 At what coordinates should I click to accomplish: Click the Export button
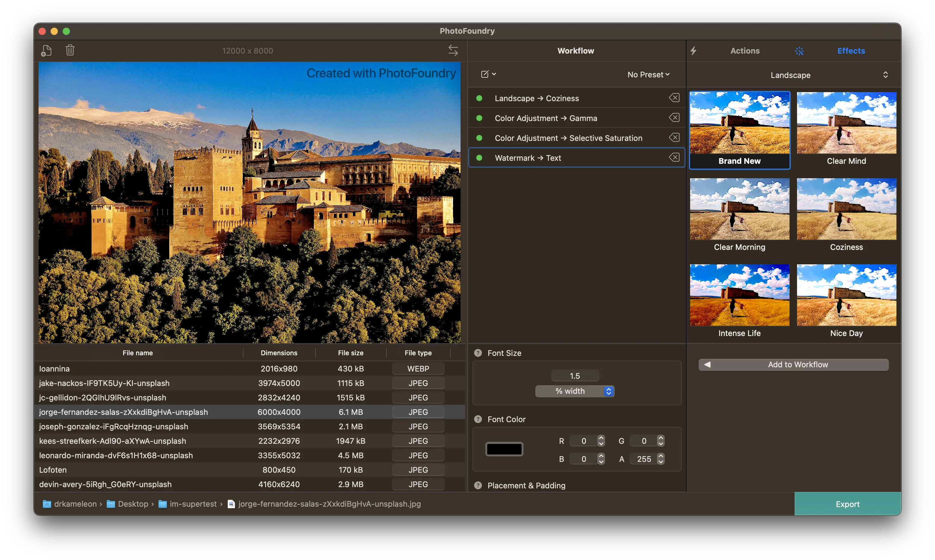847,504
